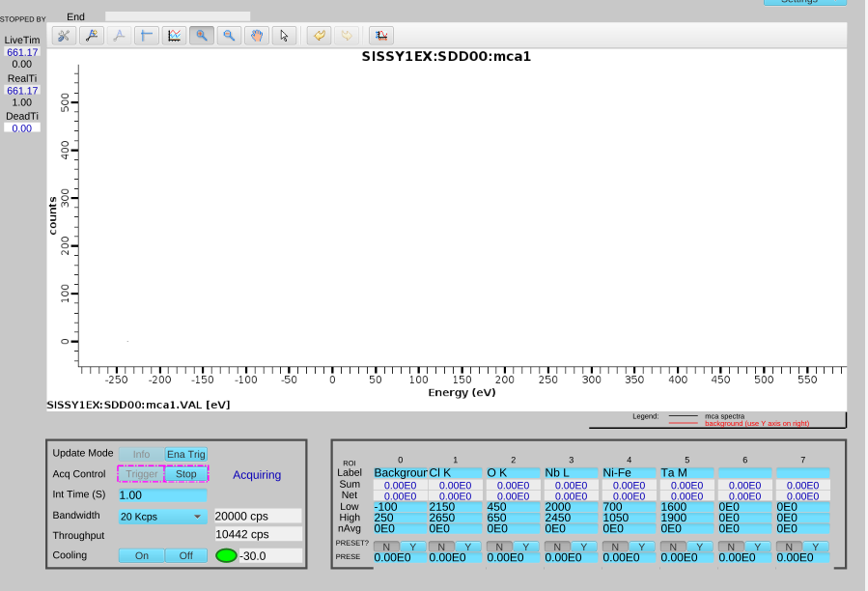This screenshot has height=591, width=868.
Task: Click the -30.0 cooling temperature value
Action: coord(270,555)
